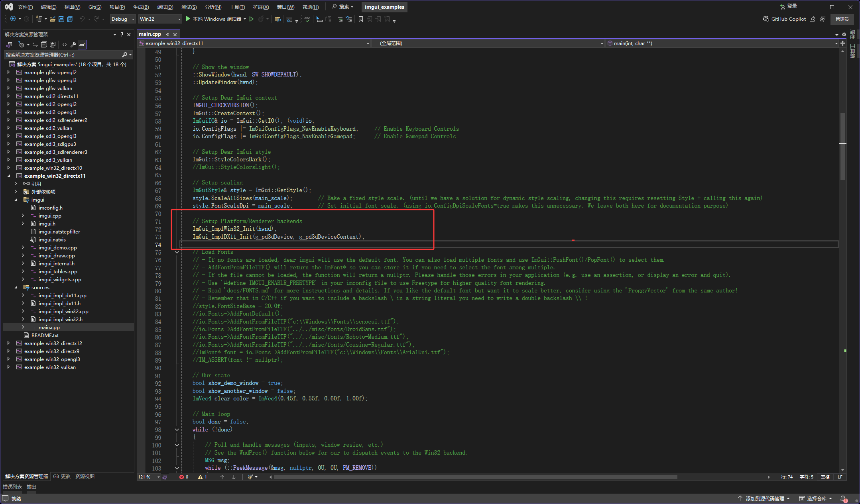
Task: Click Show All Files icon in Solution Explorer
Action: [53, 45]
